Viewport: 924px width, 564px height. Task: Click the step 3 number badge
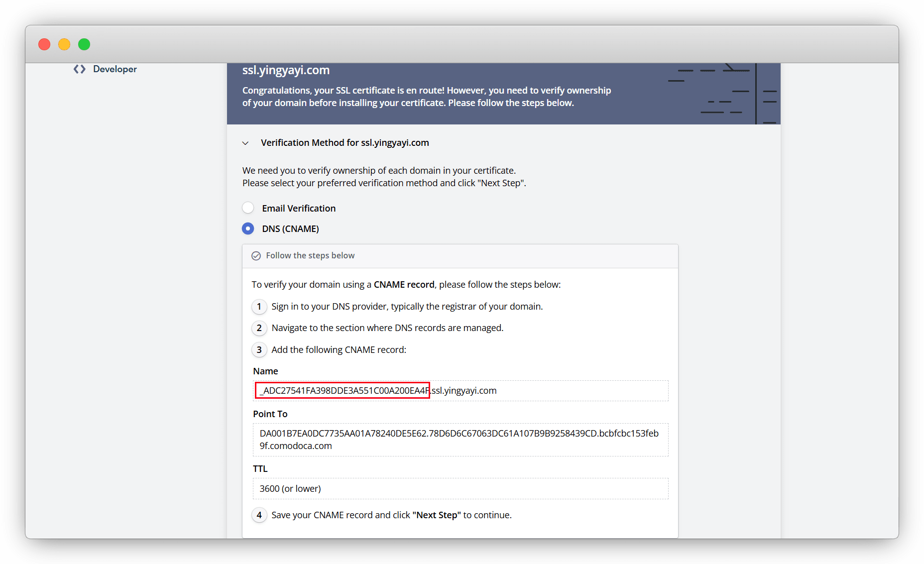(259, 350)
